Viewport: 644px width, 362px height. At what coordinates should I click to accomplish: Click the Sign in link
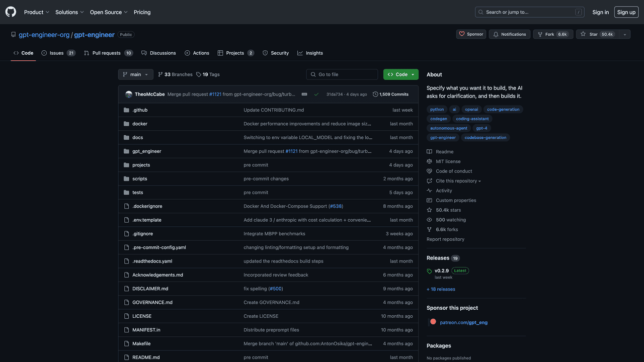click(600, 12)
